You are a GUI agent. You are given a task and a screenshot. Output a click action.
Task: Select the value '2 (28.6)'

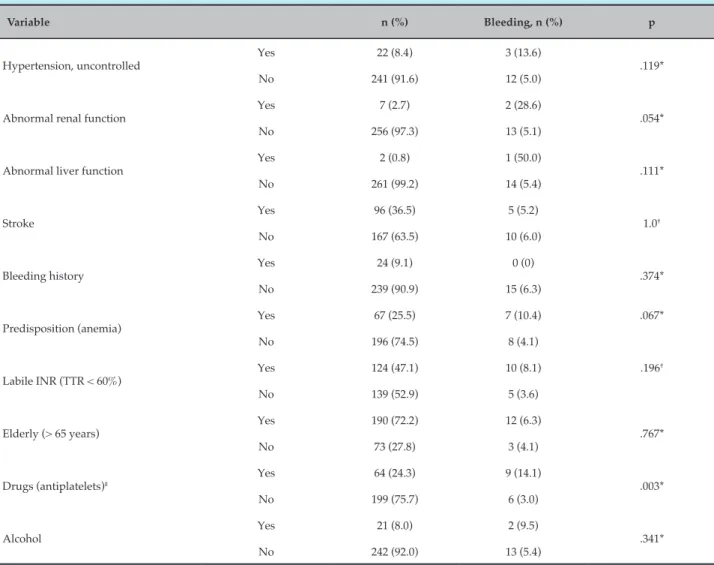pyautogui.click(x=523, y=105)
